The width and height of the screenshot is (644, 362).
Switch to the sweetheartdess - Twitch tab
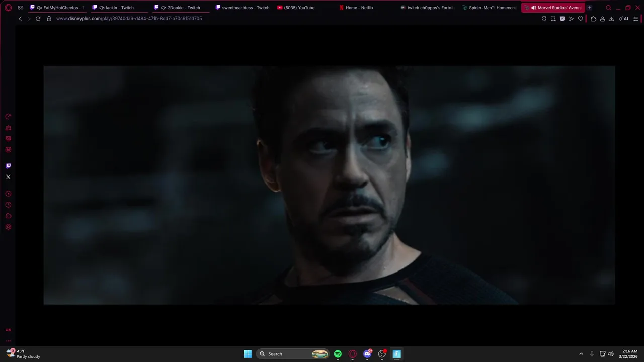click(x=242, y=8)
